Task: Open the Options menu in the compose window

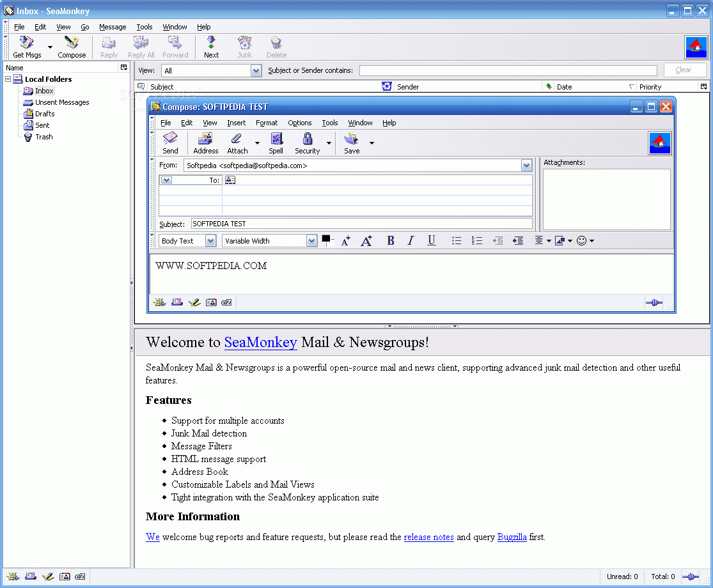Action: [299, 123]
